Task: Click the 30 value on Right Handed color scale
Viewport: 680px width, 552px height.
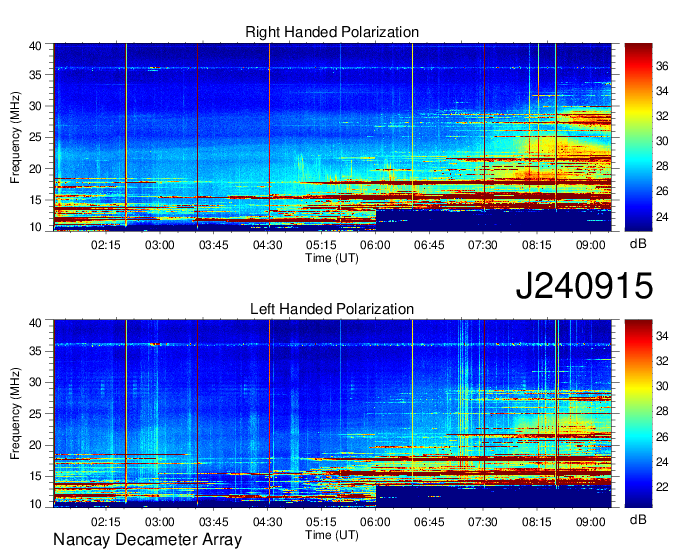Action: [x=662, y=141]
